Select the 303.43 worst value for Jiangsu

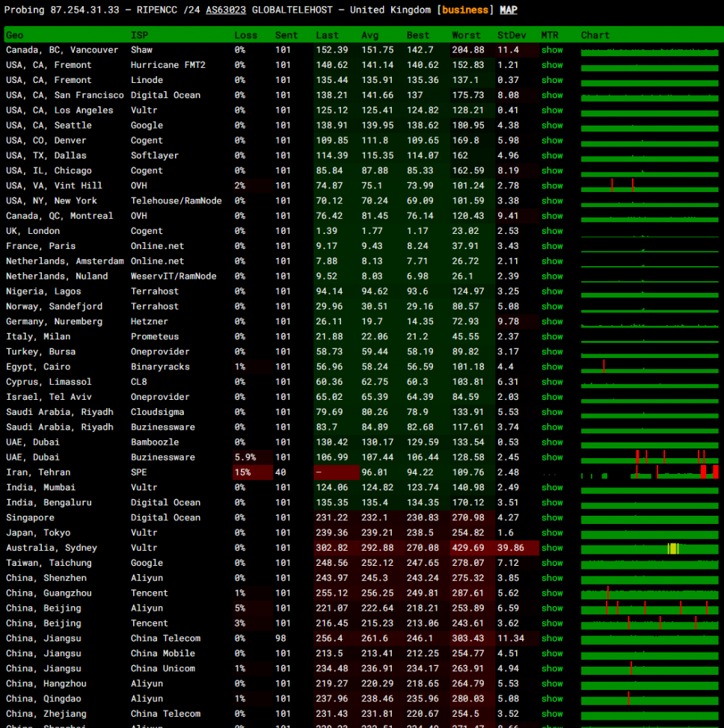(x=468, y=638)
